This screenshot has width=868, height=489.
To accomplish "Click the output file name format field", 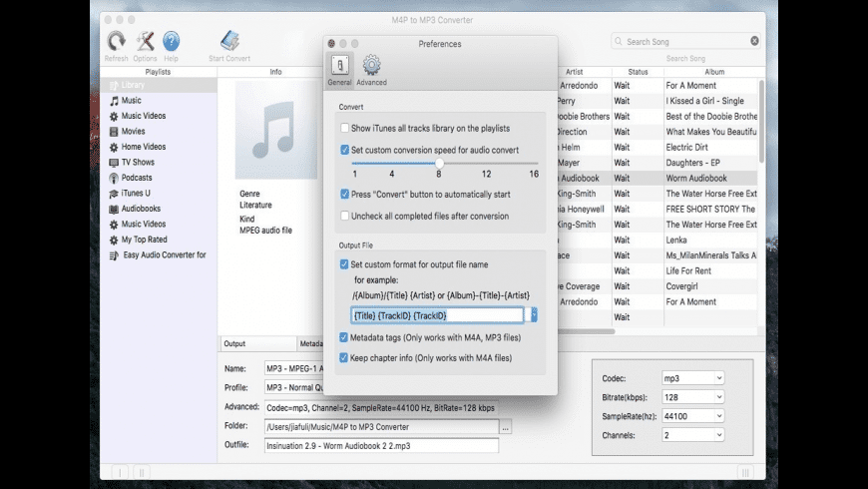I will (437, 315).
